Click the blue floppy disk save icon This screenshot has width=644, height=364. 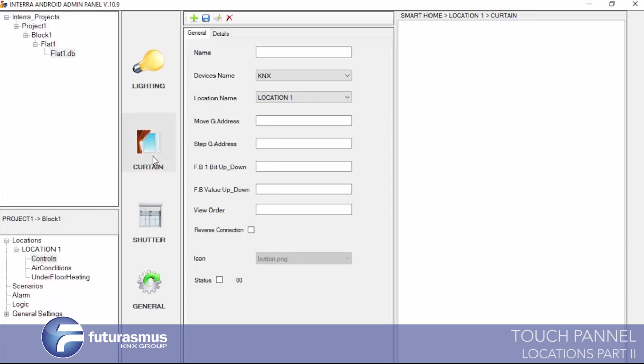point(206,18)
